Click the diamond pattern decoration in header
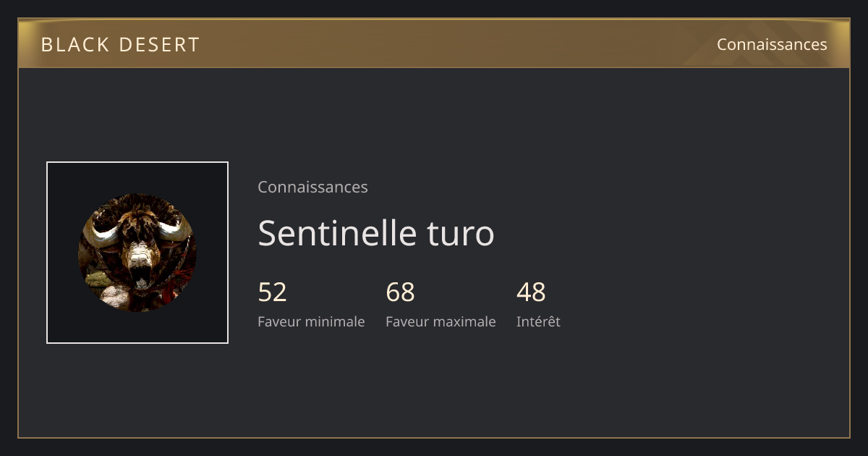The width and height of the screenshot is (868, 456). pos(767,43)
